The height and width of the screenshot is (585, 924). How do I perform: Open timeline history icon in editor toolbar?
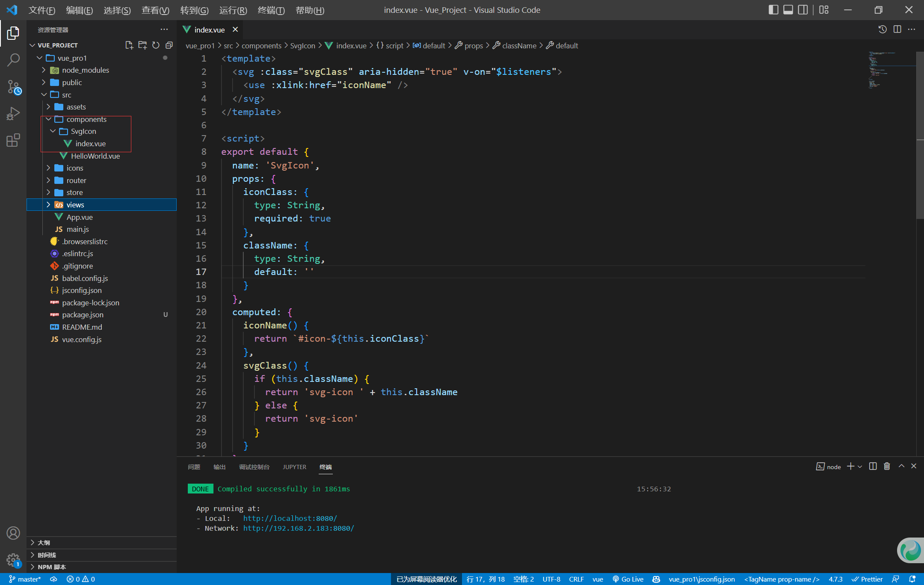(x=883, y=29)
